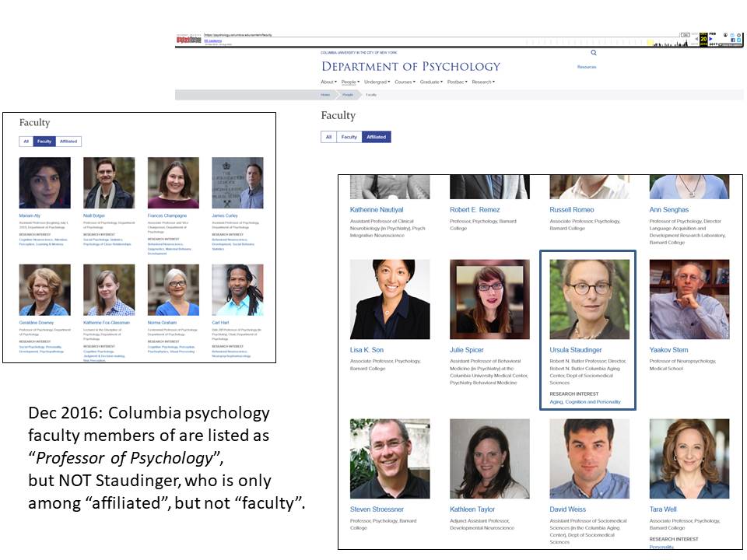Click Mariam Aly's portrait image
Screen dimensions: 747x560
point(44,183)
